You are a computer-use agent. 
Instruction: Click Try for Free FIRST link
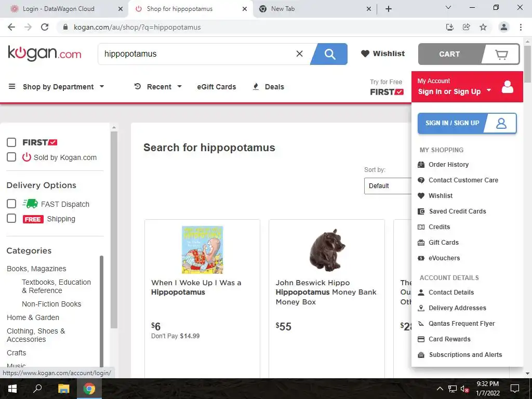coord(387,87)
